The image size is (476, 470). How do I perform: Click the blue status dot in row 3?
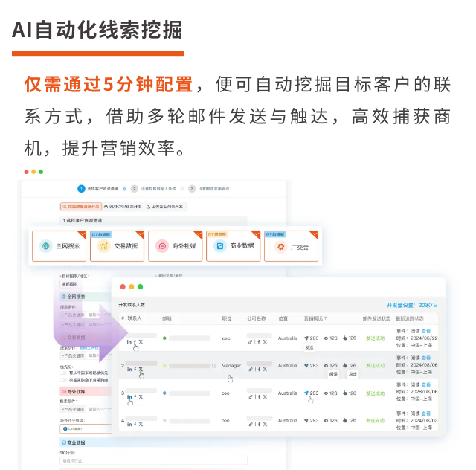click(x=164, y=393)
